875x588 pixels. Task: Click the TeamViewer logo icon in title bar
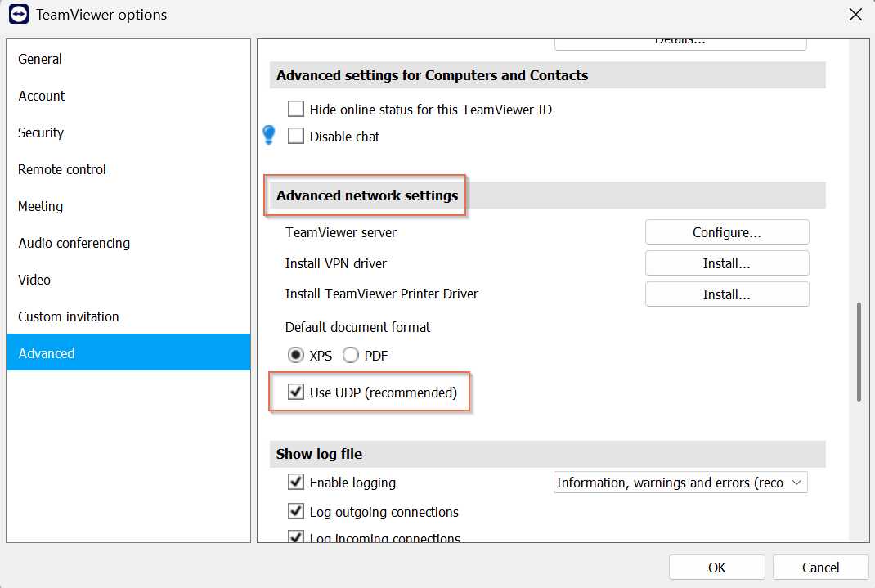[x=19, y=14]
